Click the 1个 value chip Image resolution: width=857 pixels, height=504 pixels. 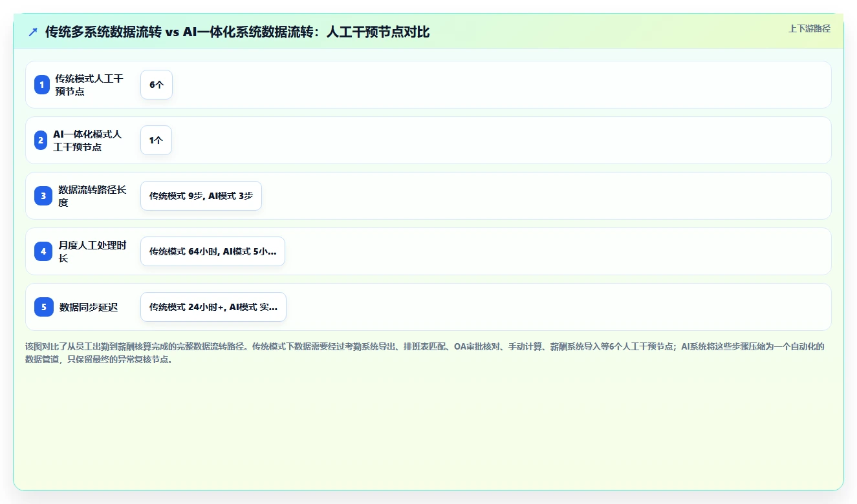(156, 140)
